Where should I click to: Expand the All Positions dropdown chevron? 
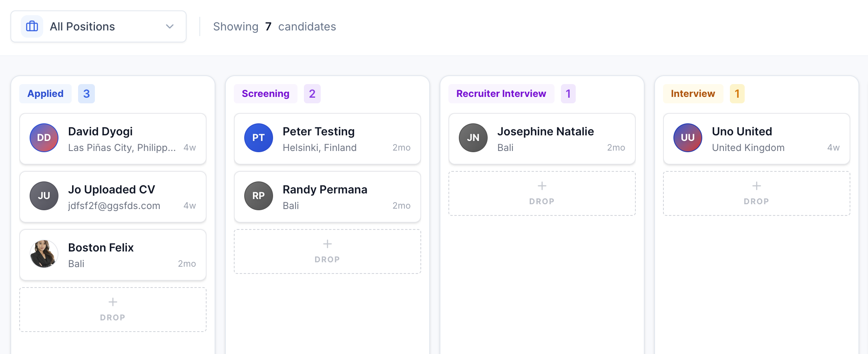170,26
